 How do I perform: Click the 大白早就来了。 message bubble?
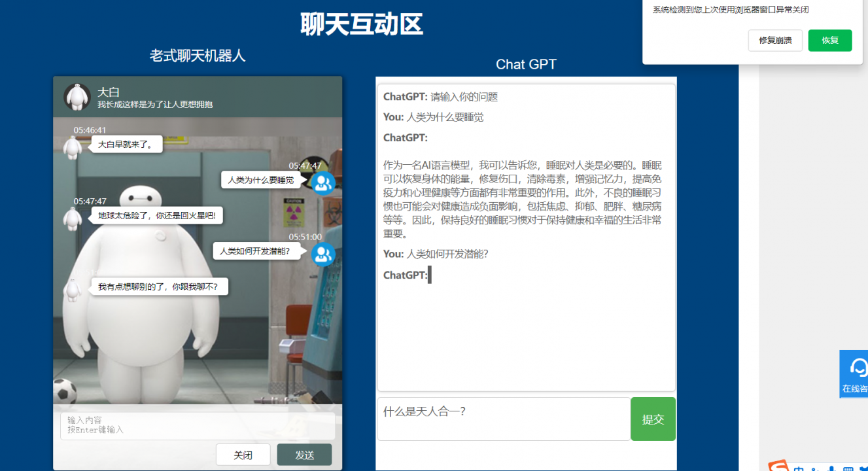click(x=127, y=145)
